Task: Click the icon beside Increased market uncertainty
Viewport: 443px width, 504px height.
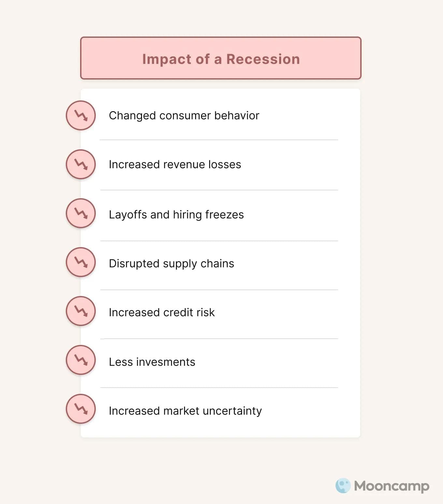Action: [x=81, y=409]
